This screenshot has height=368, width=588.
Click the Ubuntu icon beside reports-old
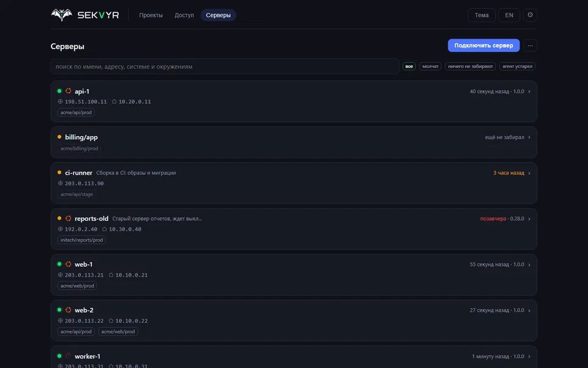coord(68,218)
